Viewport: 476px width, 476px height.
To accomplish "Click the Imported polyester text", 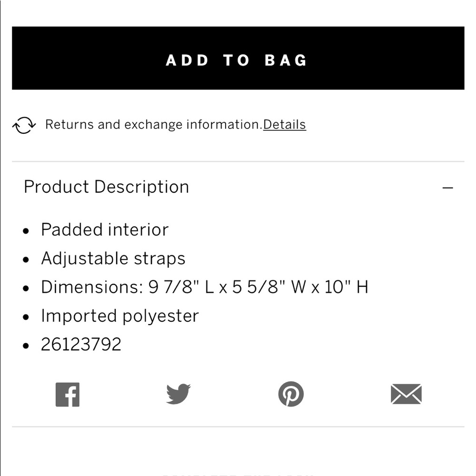I will click(120, 316).
